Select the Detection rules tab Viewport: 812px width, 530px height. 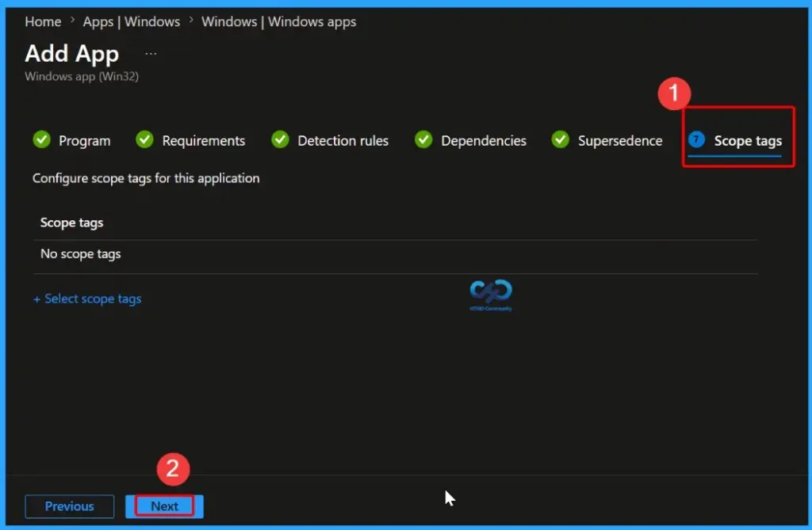click(329, 140)
